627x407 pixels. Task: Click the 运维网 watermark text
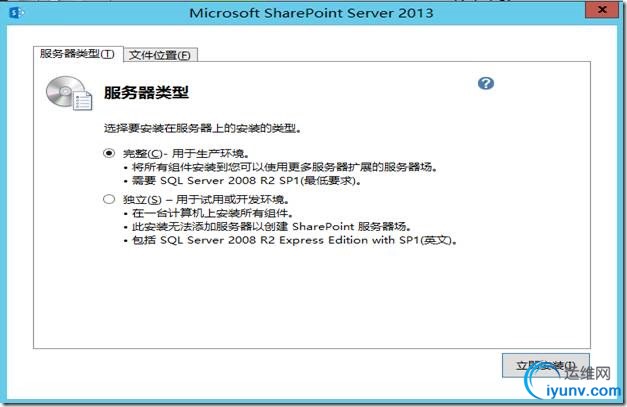pos(588,373)
